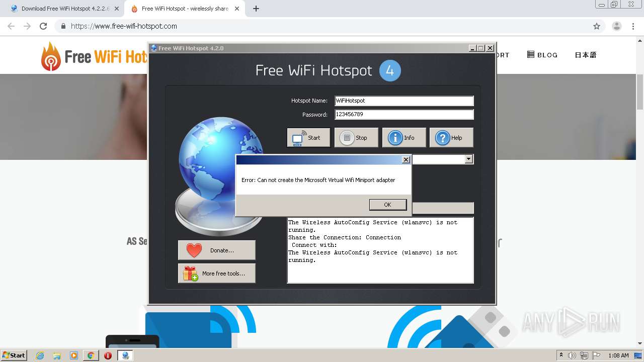Bookmark this page with star icon
644x362 pixels.
pos(597,26)
